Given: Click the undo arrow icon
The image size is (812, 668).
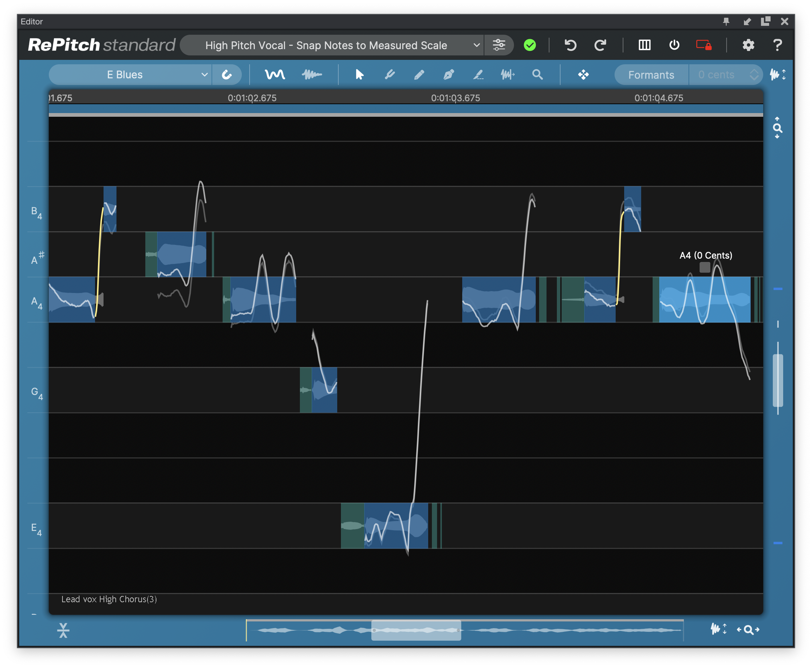Looking at the screenshot, I should [570, 45].
